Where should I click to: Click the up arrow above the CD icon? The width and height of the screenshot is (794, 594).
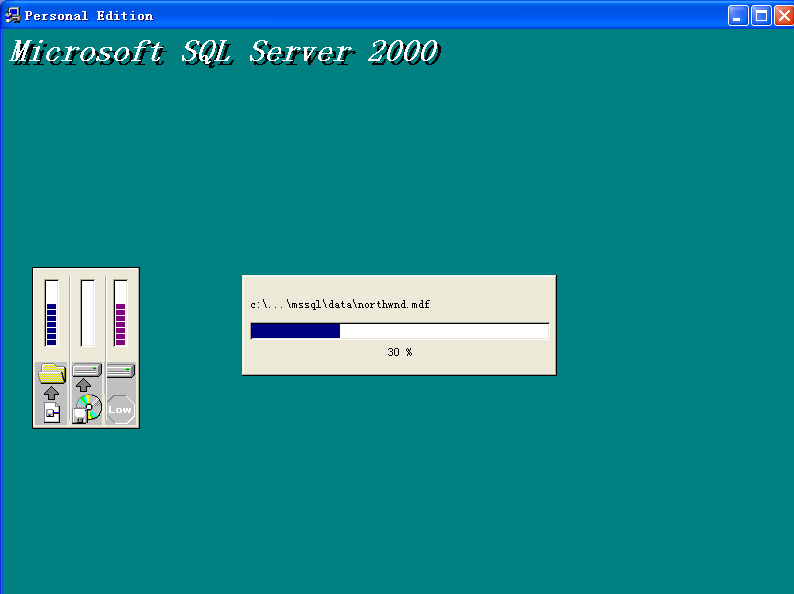click(x=84, y=385)
